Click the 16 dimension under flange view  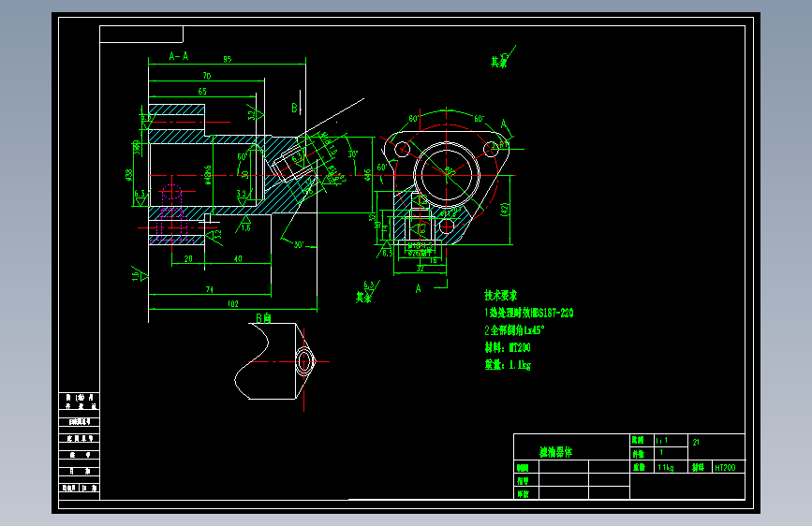(434, 260)
